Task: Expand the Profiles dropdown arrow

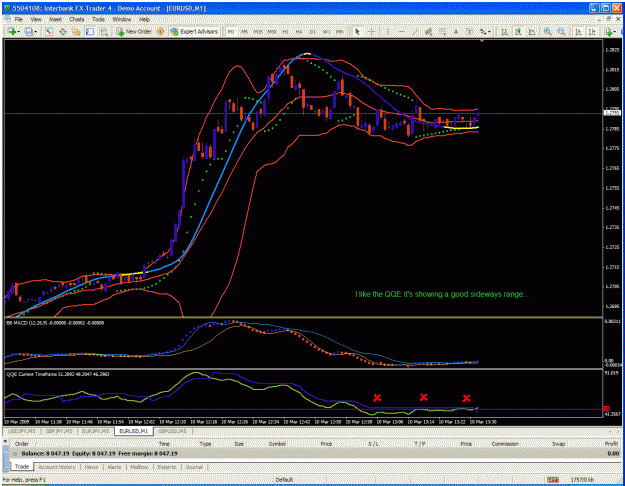Action: tap(35, 31)
